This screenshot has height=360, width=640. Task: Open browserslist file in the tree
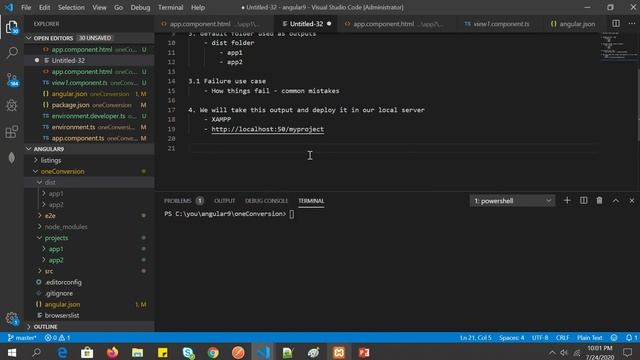tap(89, 316)
